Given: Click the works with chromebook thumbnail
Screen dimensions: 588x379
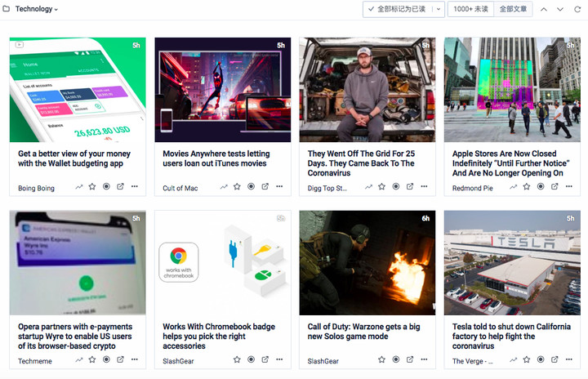Looking at the screenshot, I should tap(223, 263).
